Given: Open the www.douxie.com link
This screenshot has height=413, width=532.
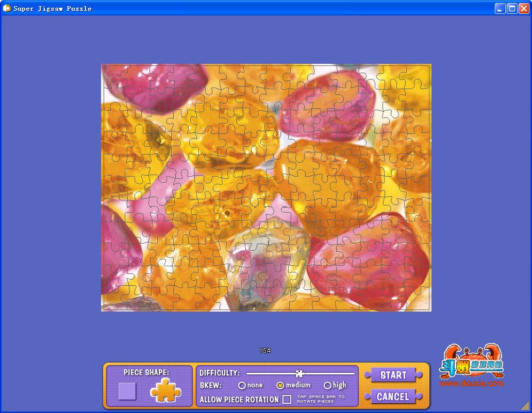Looking at the screenshot, I should click(x=471, y=384).
